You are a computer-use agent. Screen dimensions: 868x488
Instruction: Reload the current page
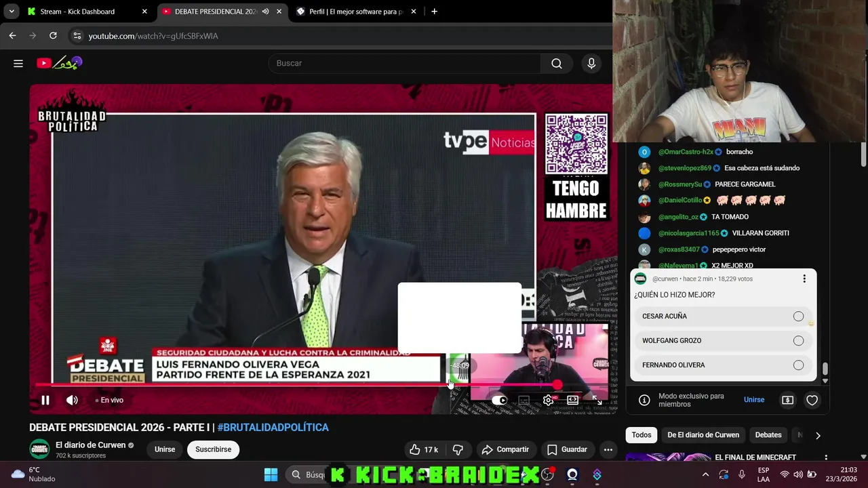(x=53, y=35)
